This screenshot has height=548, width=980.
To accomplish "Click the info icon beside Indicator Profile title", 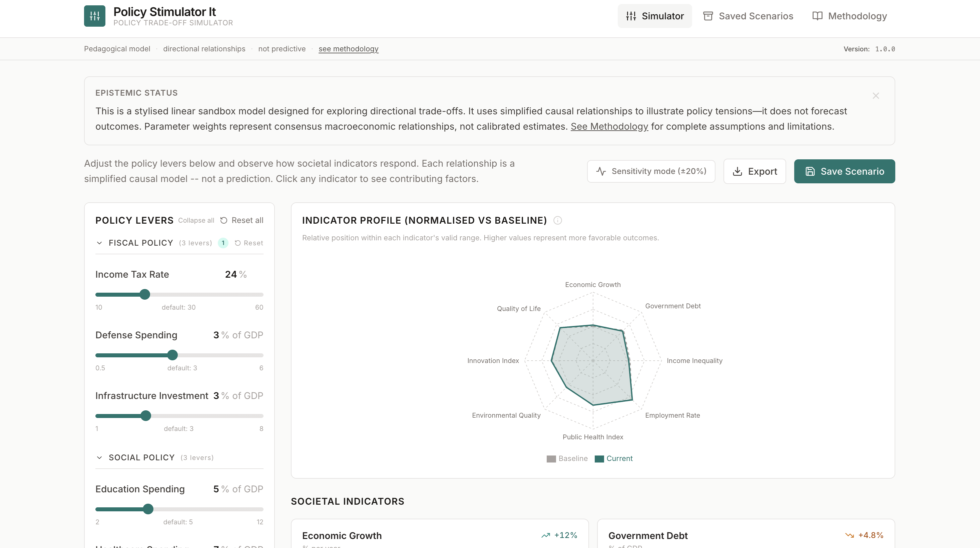I will coord(557,221).
